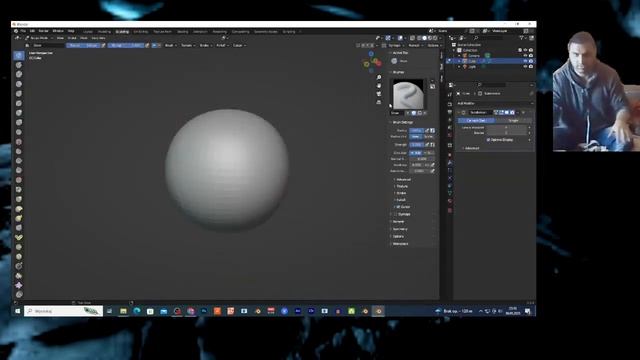Switch viewport to wireframe shading
The image size is (640, 360).
point(419,38)
